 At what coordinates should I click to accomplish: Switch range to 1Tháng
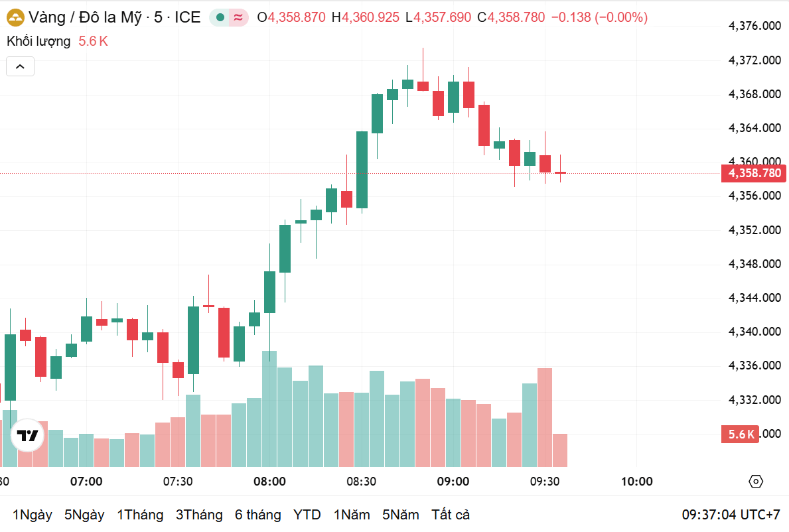(140, 515)
